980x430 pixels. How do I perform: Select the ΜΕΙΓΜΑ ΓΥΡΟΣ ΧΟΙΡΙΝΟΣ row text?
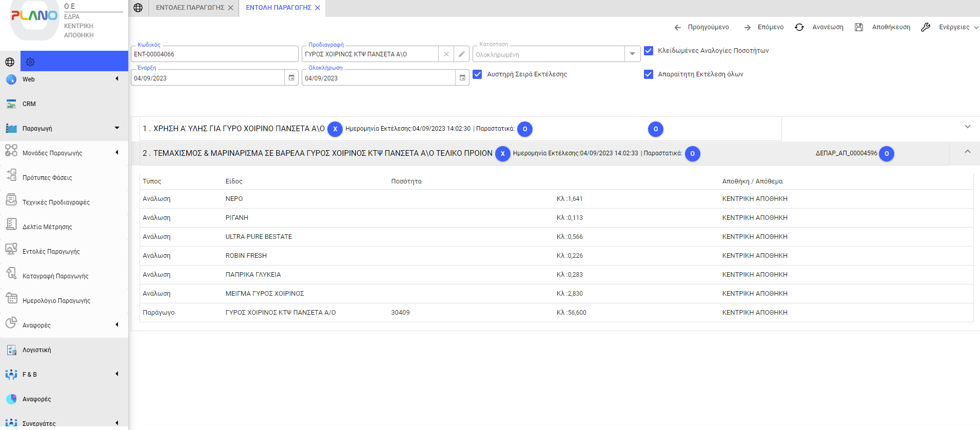click(265, 294)
